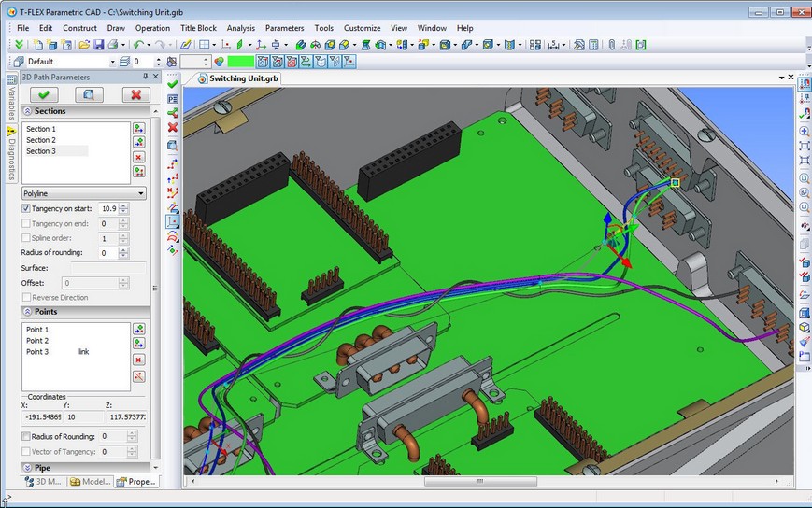The width and height of the screenshot is (812, 508).
Task: Click the preview magnifier button in panel
Action: click(89, 94)
